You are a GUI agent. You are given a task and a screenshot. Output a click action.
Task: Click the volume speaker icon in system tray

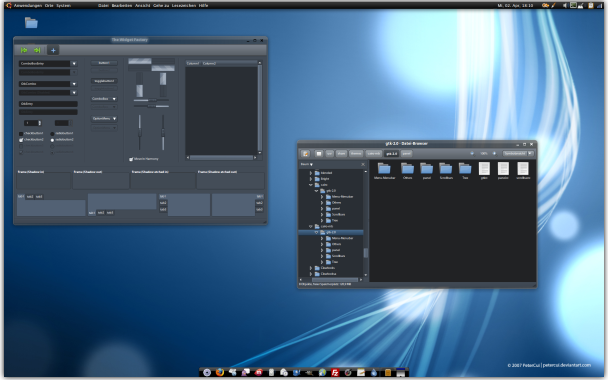tap(565, 5)
